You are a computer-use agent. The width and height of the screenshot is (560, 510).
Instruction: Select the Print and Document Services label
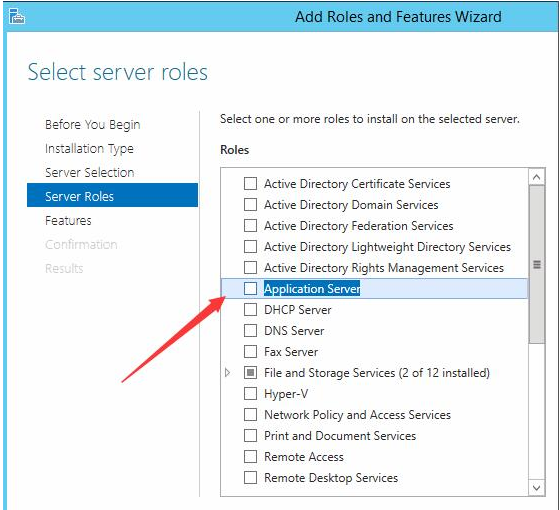[x=340, y=436]
